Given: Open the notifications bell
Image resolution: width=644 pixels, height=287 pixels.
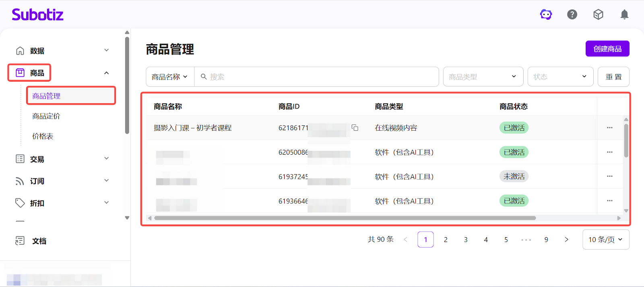Looking at the screenshot, I should click(624, 15).
